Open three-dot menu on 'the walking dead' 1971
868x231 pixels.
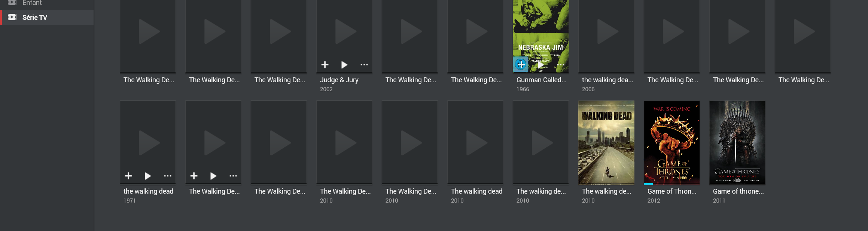168,176
